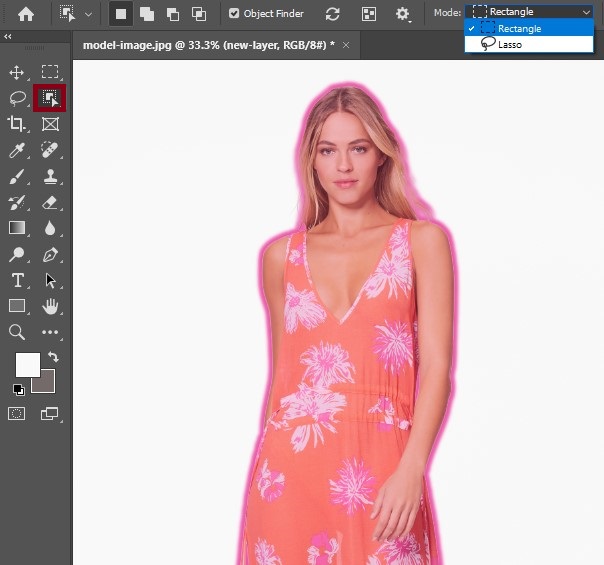Go to the Home screen

coord(26,14)
